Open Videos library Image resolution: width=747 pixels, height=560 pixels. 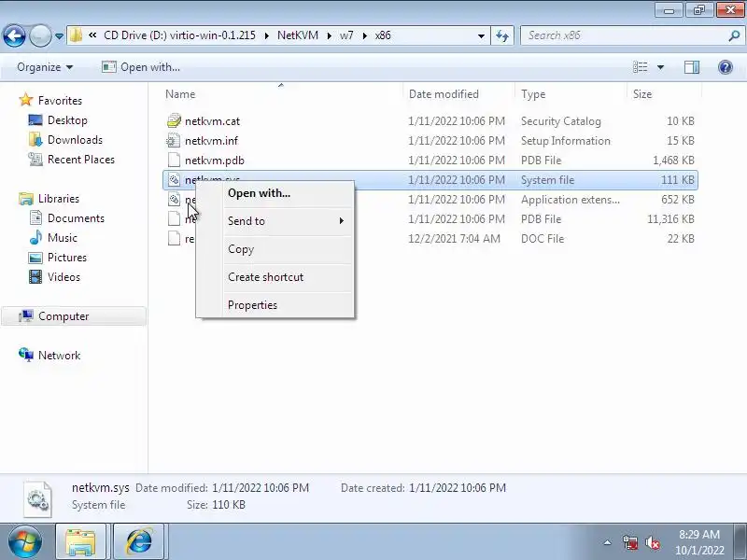coord(63,276)
